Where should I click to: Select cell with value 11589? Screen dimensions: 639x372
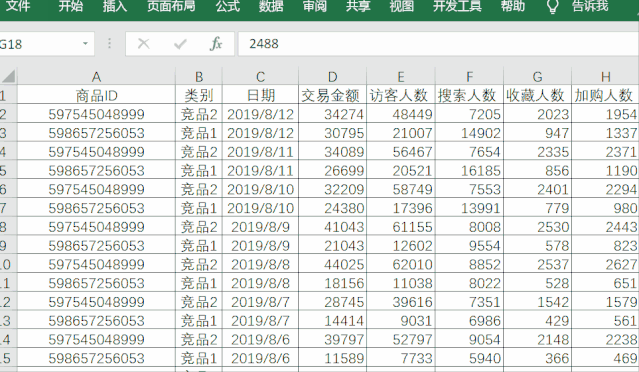point(333,358)
